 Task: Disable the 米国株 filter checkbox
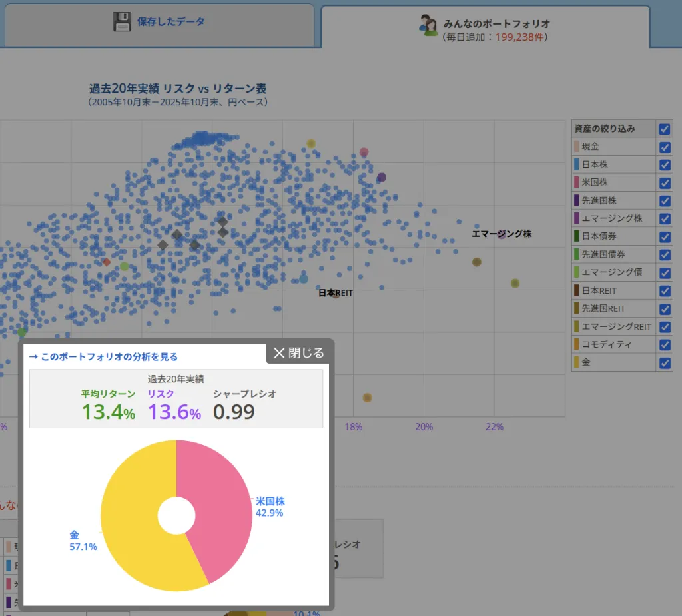(x=664, y=182)
